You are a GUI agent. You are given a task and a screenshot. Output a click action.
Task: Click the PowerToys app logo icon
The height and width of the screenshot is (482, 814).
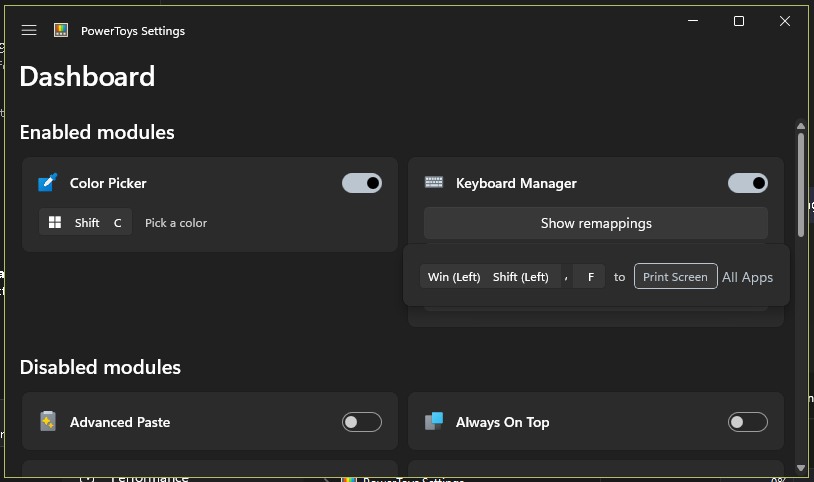61,30
